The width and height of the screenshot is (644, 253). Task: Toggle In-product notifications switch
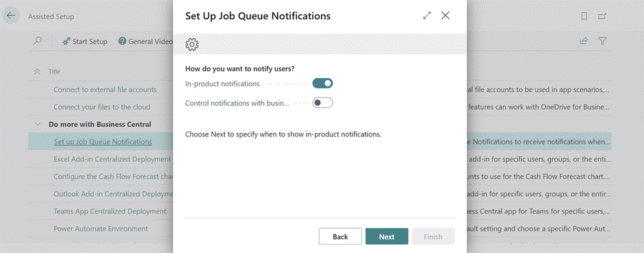click(322, 84)
